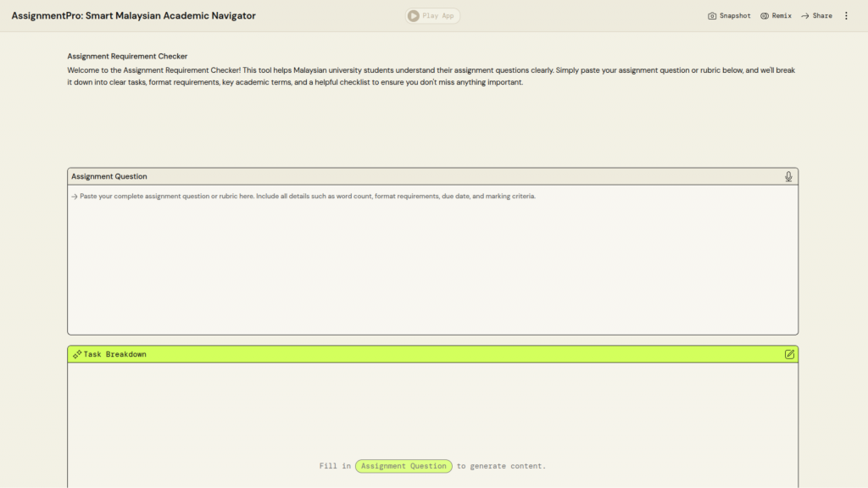The height and width of the screenshot is (488, 868).
Task: Click into the Assignment Question text area
Action: pos(432,263)
